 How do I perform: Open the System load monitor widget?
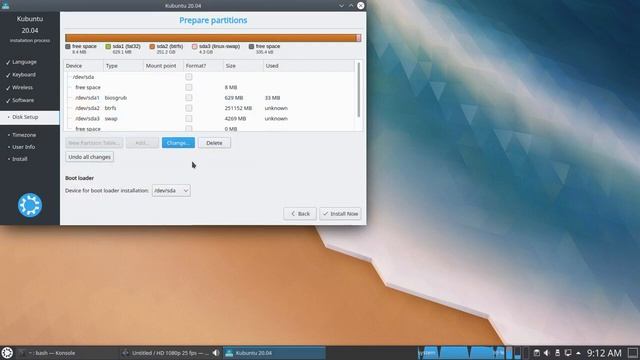tap(461, 353)
